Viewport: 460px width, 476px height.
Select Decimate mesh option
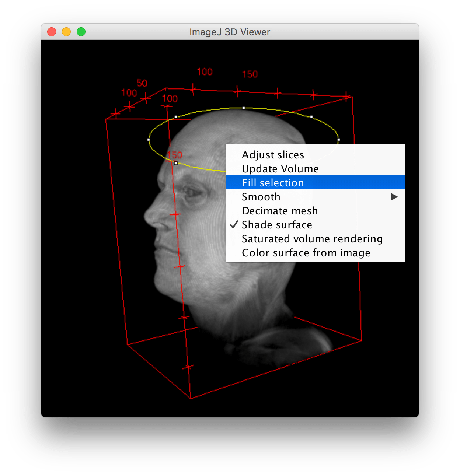[x=315, y=210]
